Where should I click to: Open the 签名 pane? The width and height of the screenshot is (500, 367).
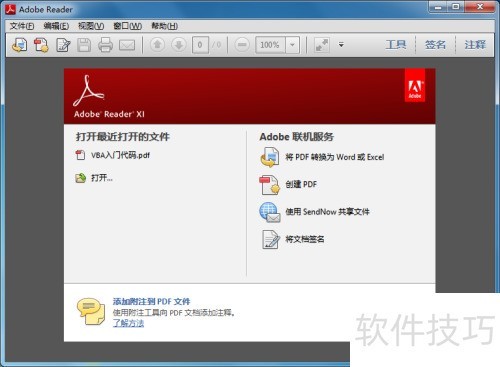tap(435, 44)
